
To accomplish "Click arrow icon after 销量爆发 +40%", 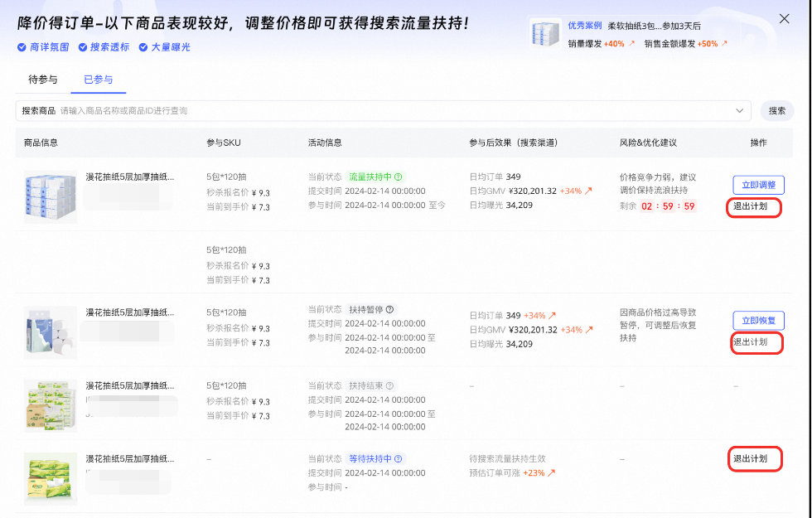I will pyautogui.click(x=631, y=43).
